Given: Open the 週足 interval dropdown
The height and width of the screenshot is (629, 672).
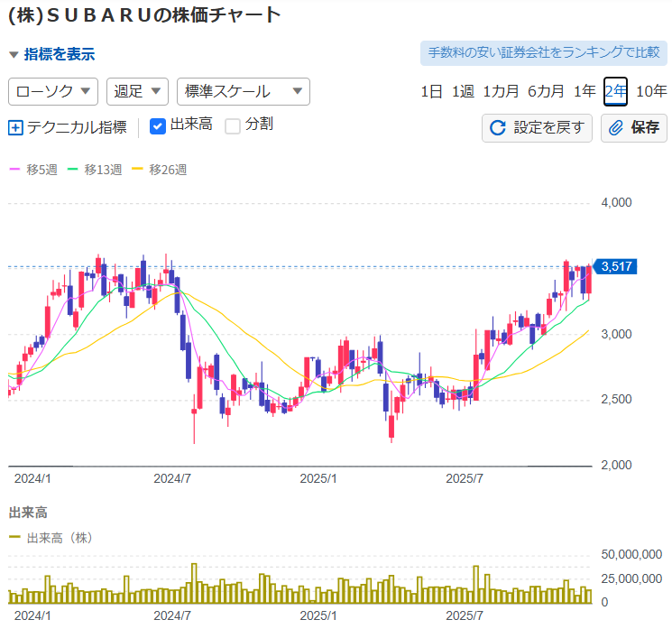Looking at the screenshot, I should 137,91.
